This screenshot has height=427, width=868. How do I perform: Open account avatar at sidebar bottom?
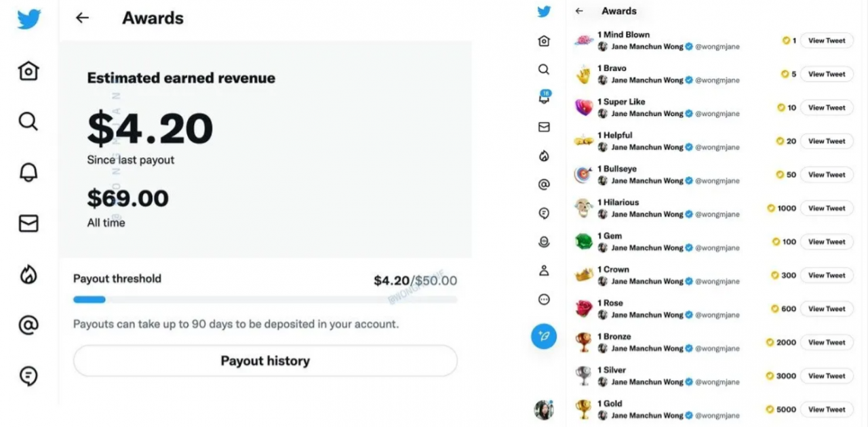pyautogui.click(x=544, y=409)
